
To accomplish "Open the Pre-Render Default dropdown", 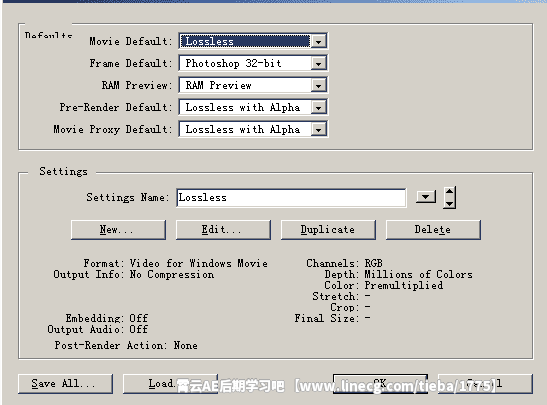I will (x=253, y=107).
